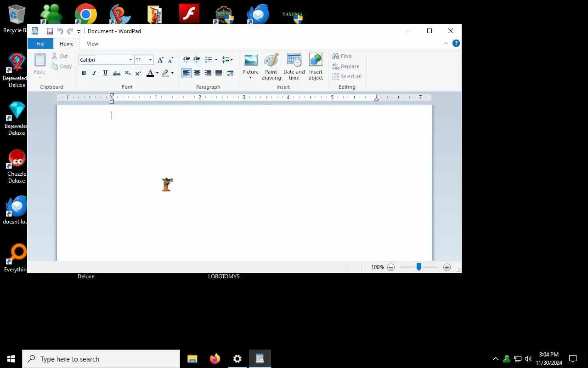Click the taskbar volume speaker icon
This screenshot has height=368, width=588.
point(528,359)
